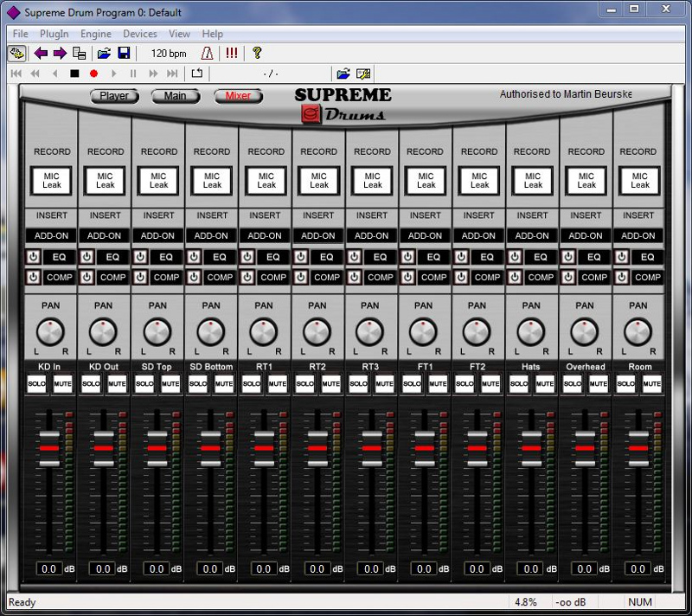692x616 pixels.
Task: Save with the floppy disk icon
Action: (x=124, y=54)
